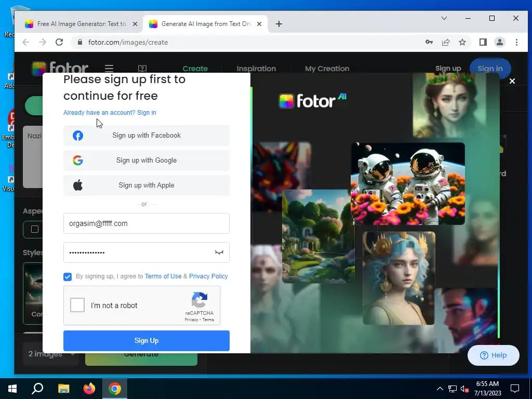Expand the tab search chevron
Screen dimensions: 532x399
(x=444, y=18)
